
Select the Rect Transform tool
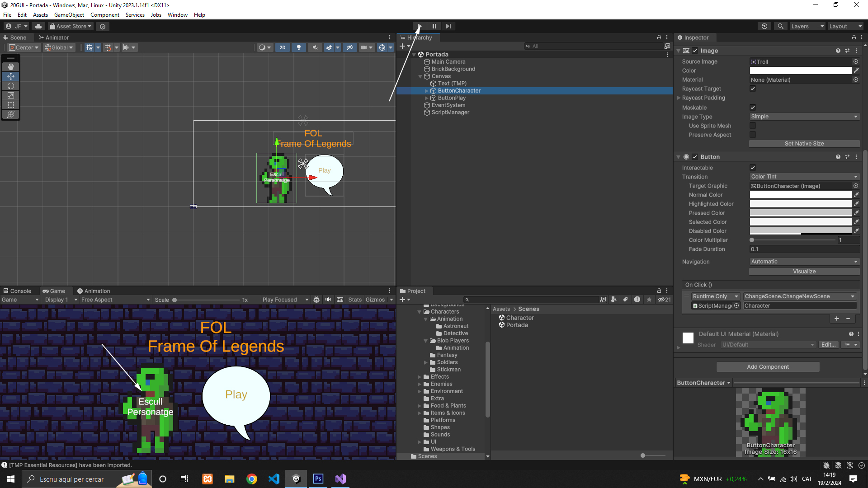(11, 105)
